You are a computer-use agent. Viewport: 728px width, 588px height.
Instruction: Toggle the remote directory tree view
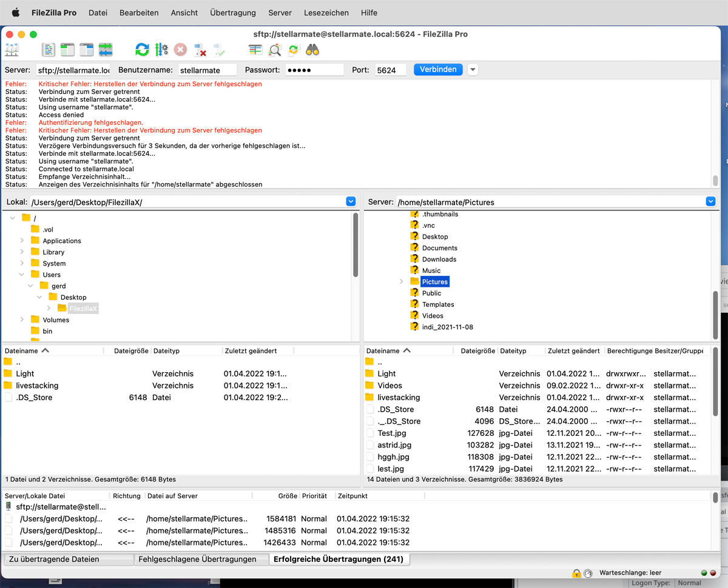[x=86, y=50]
